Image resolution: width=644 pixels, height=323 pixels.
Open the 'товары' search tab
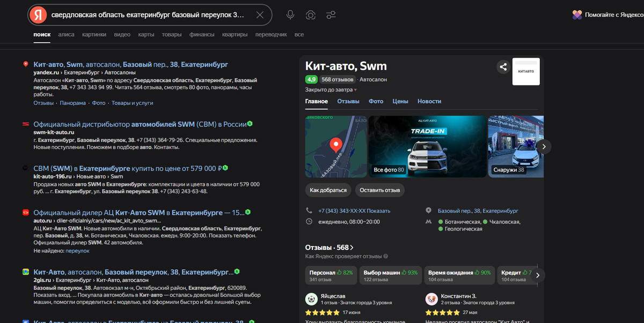[172, 34]
